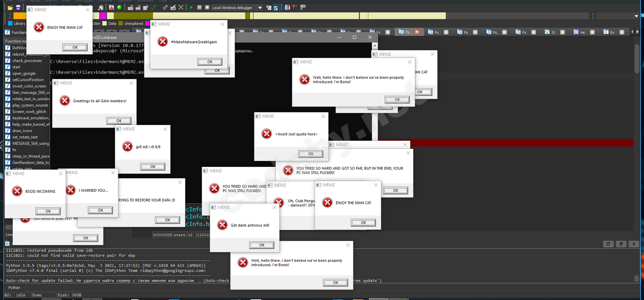
Task: Click OK in the Get dank antivirus m9! dialog
Action: (262, 245)
